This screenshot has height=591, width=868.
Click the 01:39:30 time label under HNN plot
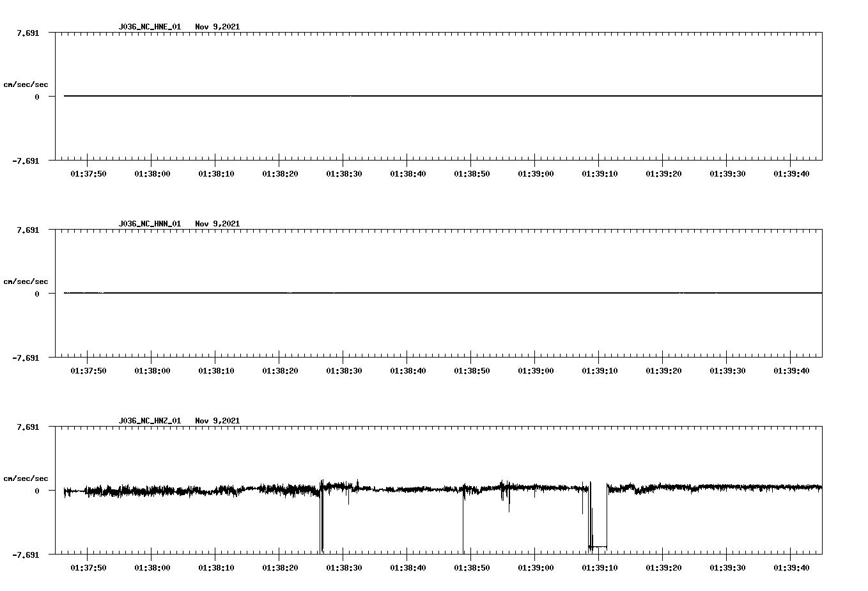[727, 371]
